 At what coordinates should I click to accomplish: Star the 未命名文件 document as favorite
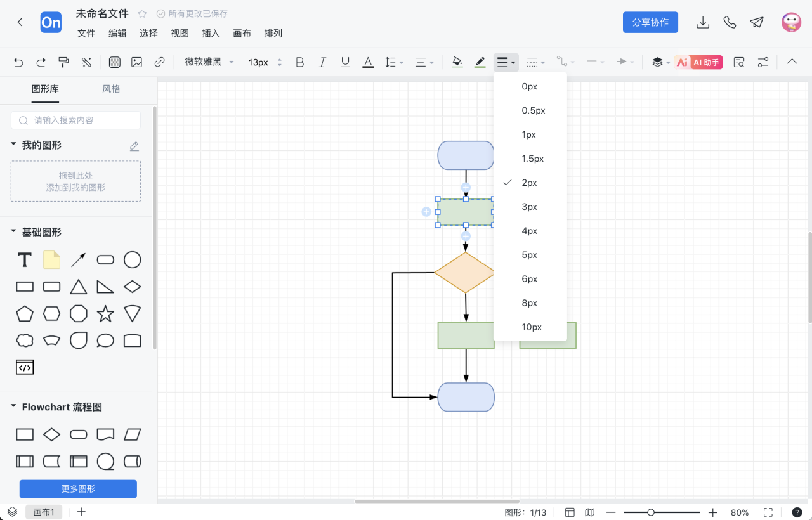tap(143, 13)
